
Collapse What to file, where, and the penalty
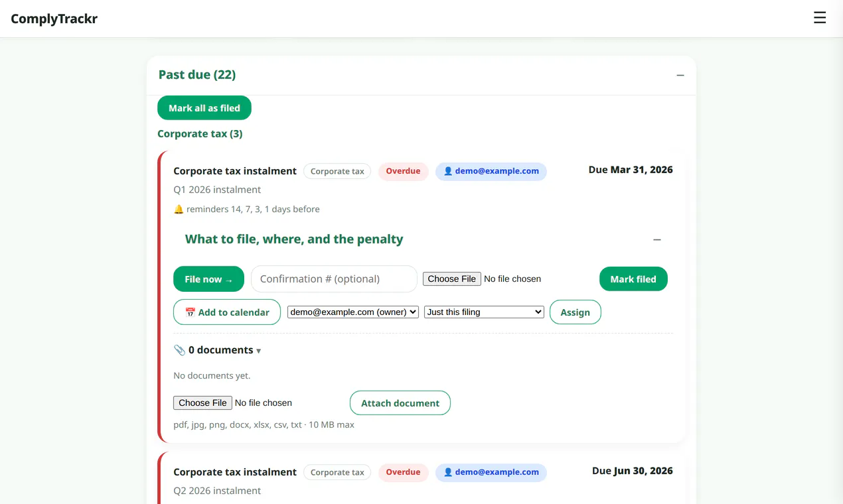pyautogui.click(x=657, y=239)
